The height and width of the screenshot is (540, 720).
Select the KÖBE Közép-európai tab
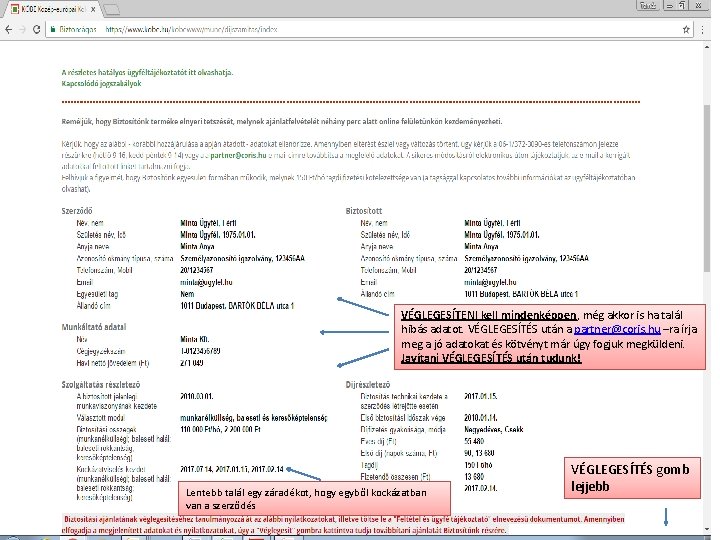[53, 9]
